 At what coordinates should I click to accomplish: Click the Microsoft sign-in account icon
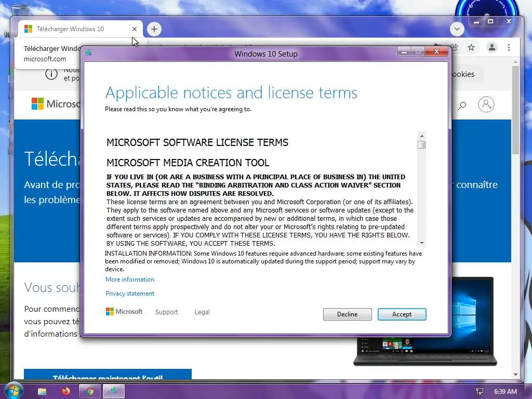(486, 104)
